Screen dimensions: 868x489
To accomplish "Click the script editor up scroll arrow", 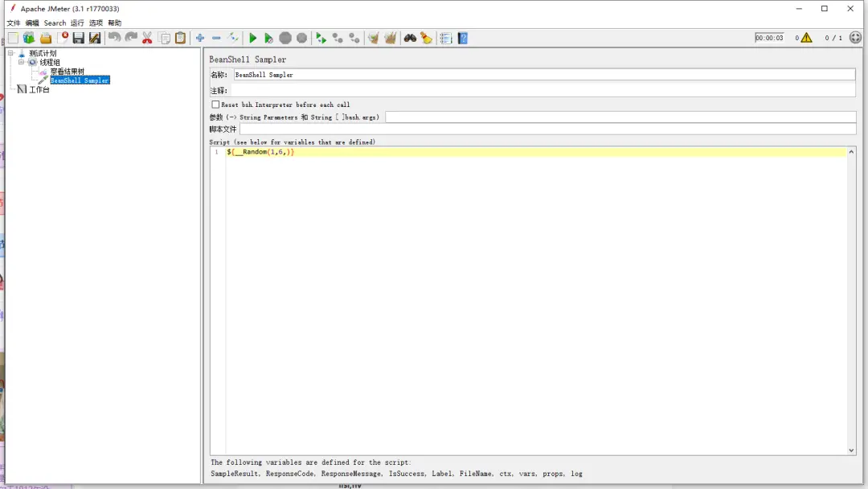I will point(851,152).
